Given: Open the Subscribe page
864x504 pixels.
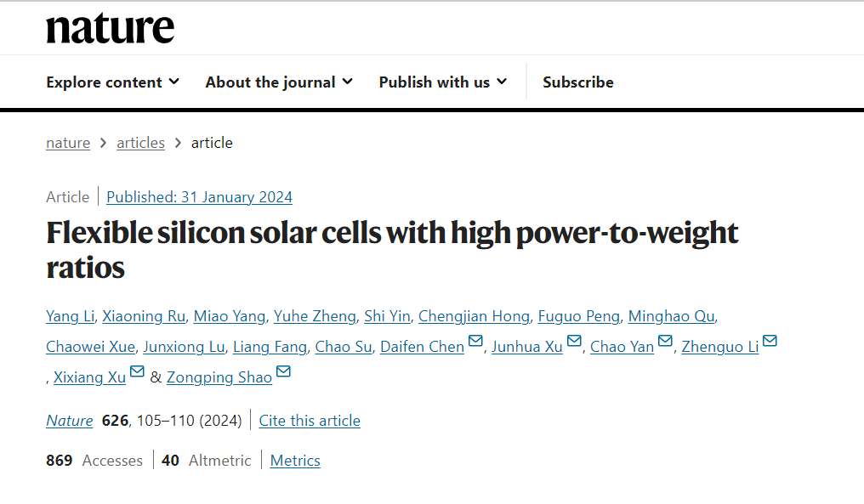Looking at the screenshot, I should click(x=578, y=82).
